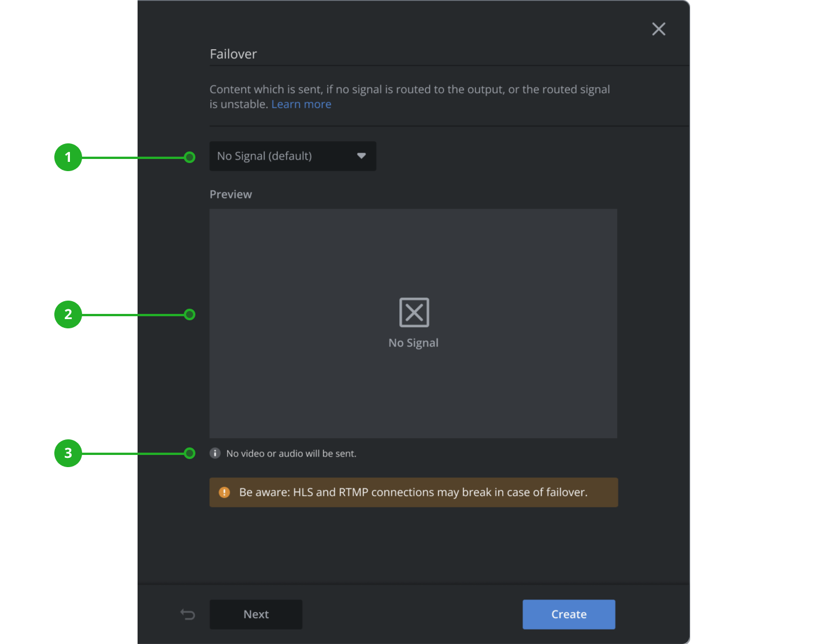The height and width of the screenshot is (644, 815).
Task: Click the Preview label above the preview
Action: coord(231,195)
